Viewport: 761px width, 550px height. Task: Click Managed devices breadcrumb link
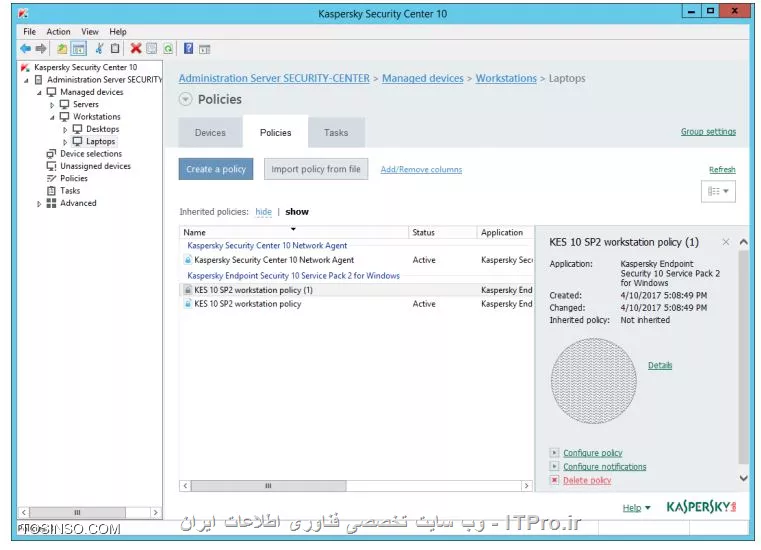click(423, 78)
